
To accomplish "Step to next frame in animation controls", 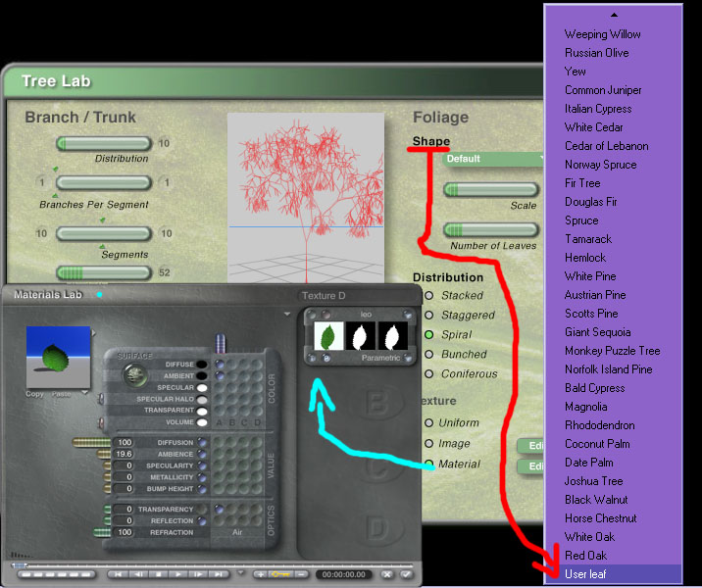I will (198, 574).
